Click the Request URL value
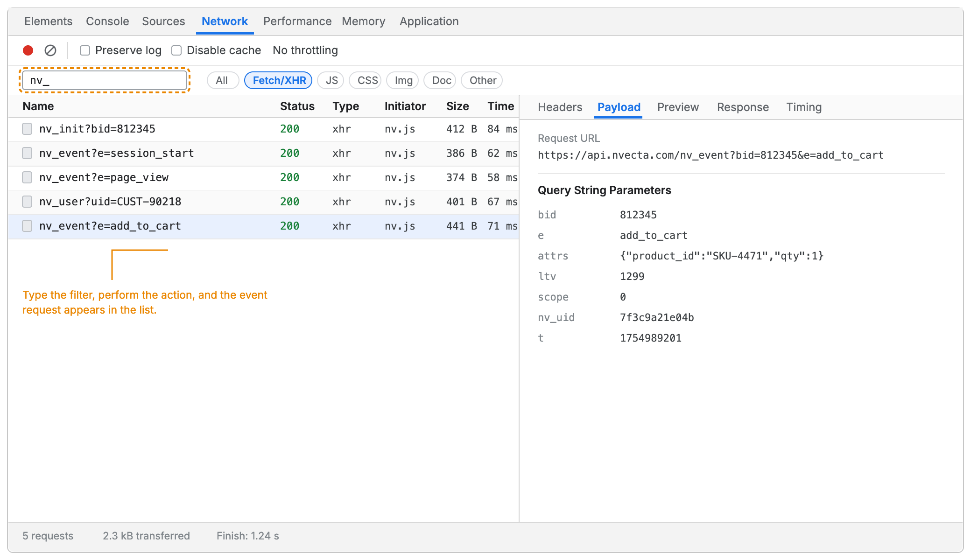The width and height of the screenshot is (971, 560). (711, 155)
